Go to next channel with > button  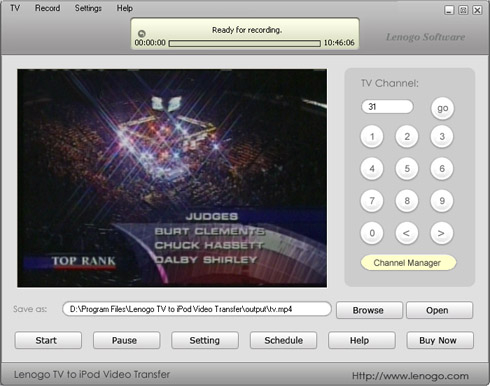442,233
